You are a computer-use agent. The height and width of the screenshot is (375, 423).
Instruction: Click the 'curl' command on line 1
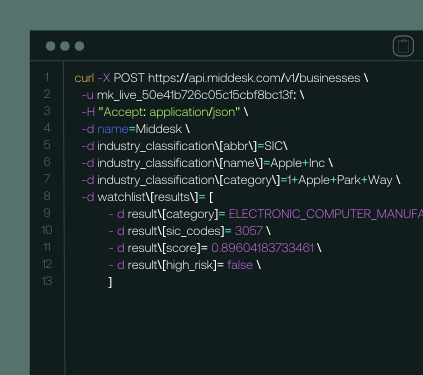pyautogui.click(x=84, y=78)
